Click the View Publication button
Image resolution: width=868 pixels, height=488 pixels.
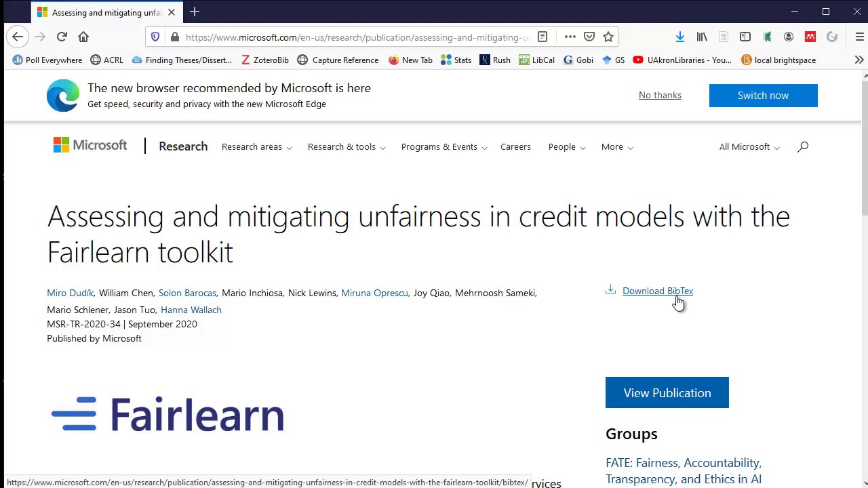[667, 392]
